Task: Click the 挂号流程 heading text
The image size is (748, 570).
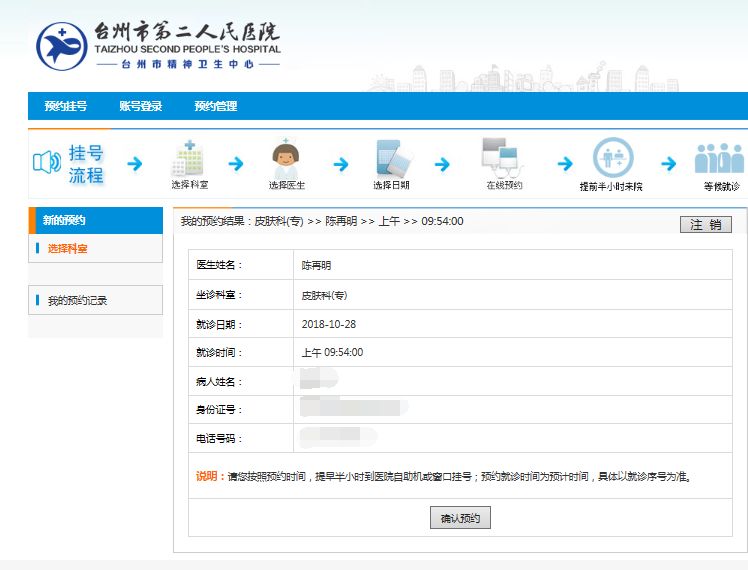Action: [86, 164]
